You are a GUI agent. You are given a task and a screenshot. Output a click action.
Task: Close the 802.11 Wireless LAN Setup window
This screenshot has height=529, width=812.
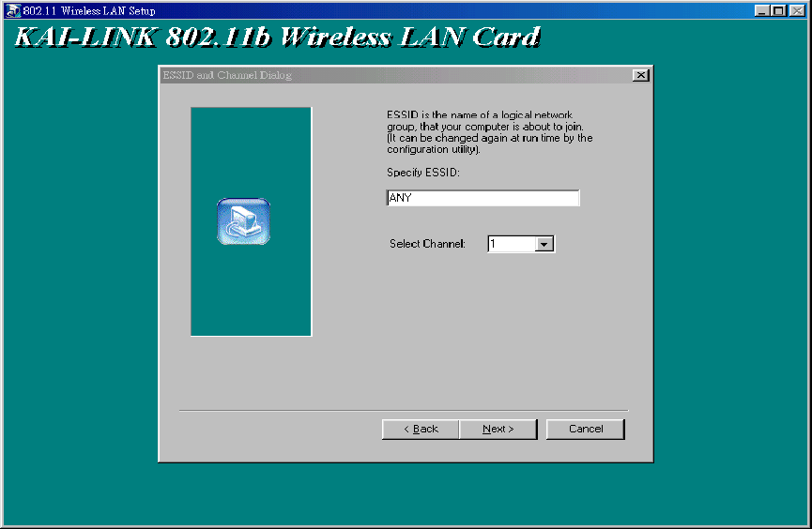click(797, 10)
